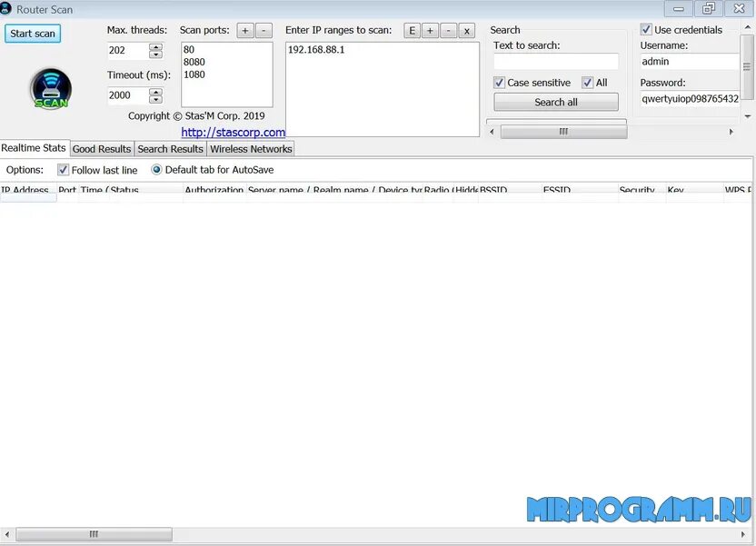This screenshot has width=756, height=546.
Task: Click the Text to search field
Action: [556, 62]
